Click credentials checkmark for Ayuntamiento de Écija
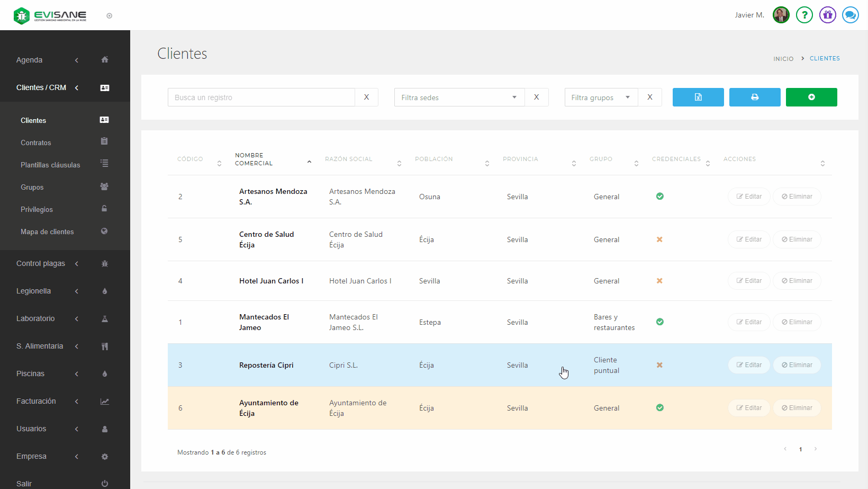This screenshot has height=489, width=868. (659, 408)
